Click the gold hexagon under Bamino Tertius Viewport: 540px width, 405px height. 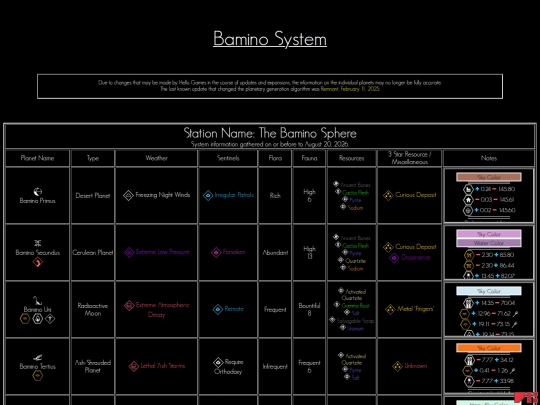[x=37, y=376]
